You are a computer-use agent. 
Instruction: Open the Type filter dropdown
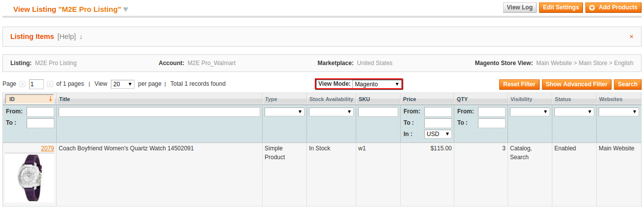(x=284, y=112)
